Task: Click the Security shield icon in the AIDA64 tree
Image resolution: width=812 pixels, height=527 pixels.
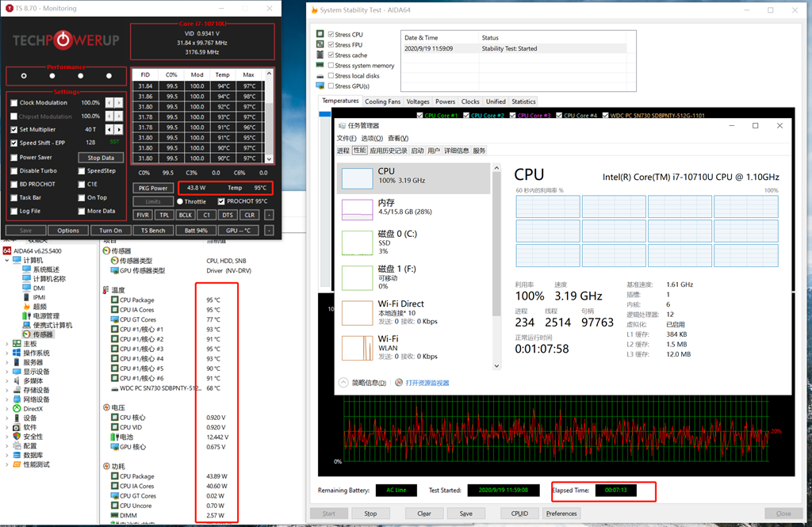Action: [x=17, y=437]
